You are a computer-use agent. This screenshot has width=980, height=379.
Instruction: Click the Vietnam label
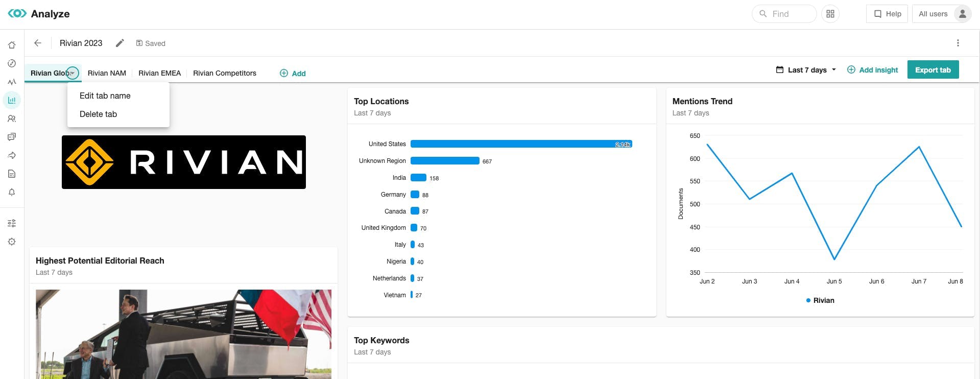tap(395, 295)
